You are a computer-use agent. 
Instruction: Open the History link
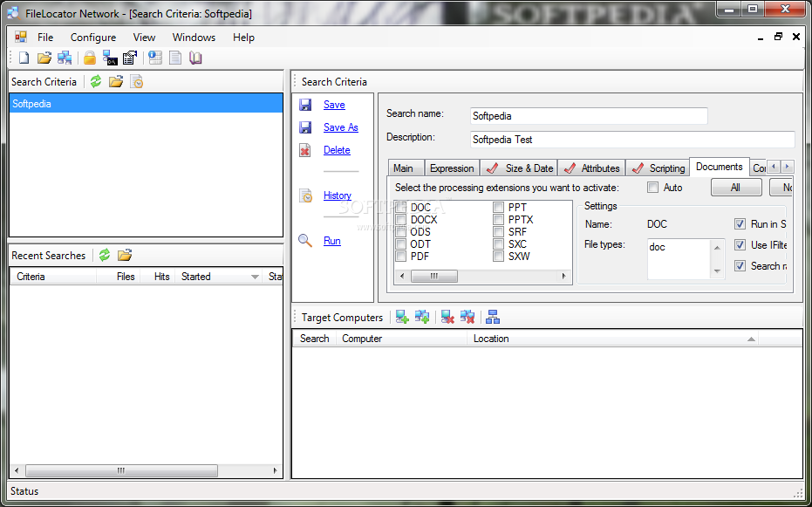[338, 195]
